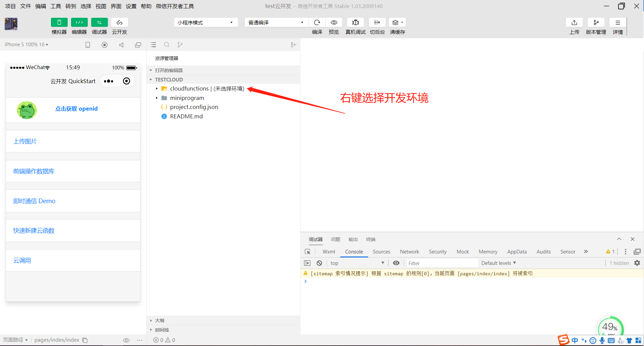Tap the 快速新建云函数 link
This screenshot has width=644, height=346.
pos(34,231)
